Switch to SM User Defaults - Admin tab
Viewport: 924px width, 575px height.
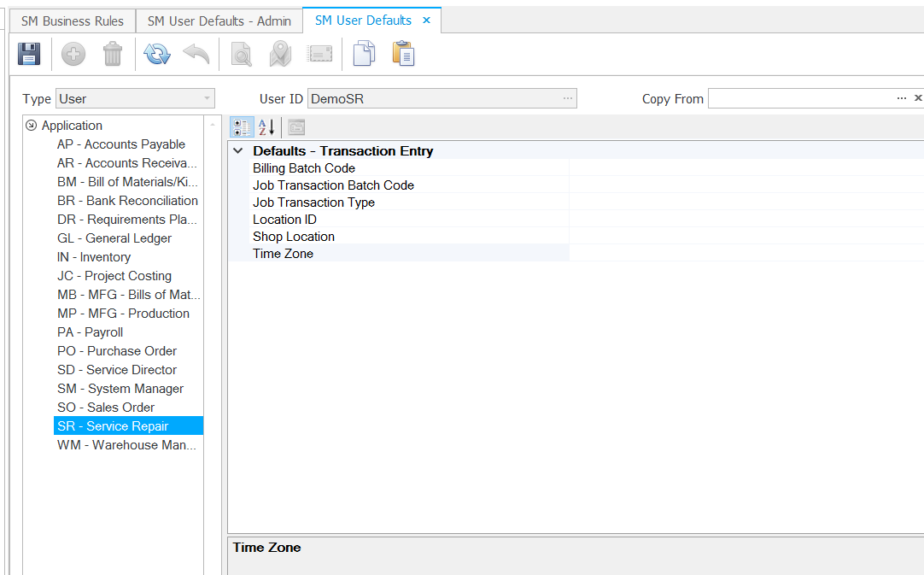pos(219,21)
